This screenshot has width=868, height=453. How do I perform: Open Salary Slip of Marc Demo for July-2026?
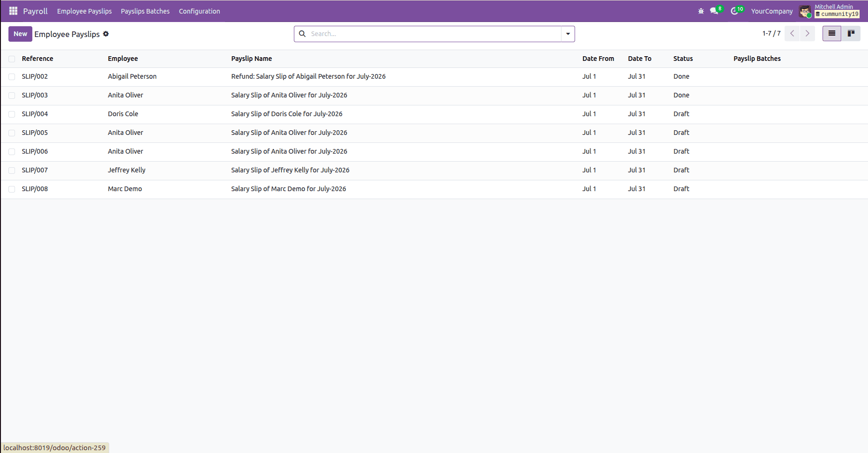point(289,189)
